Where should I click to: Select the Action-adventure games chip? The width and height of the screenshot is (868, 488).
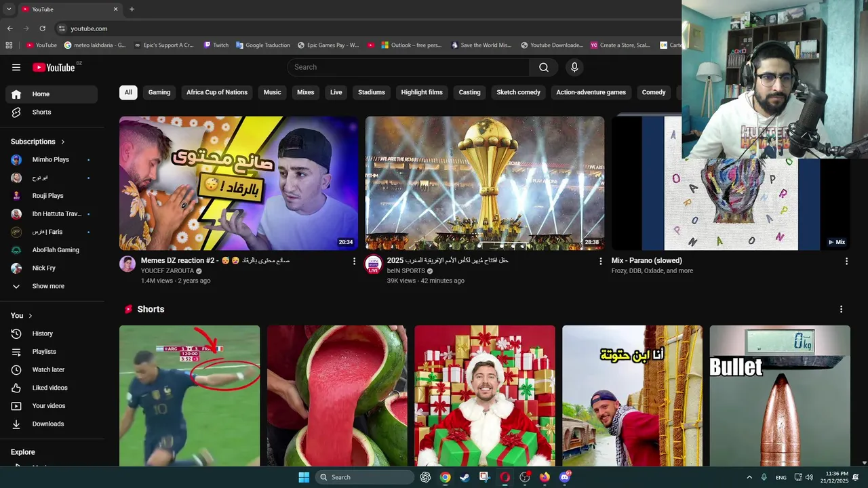[x=591, y=92]
